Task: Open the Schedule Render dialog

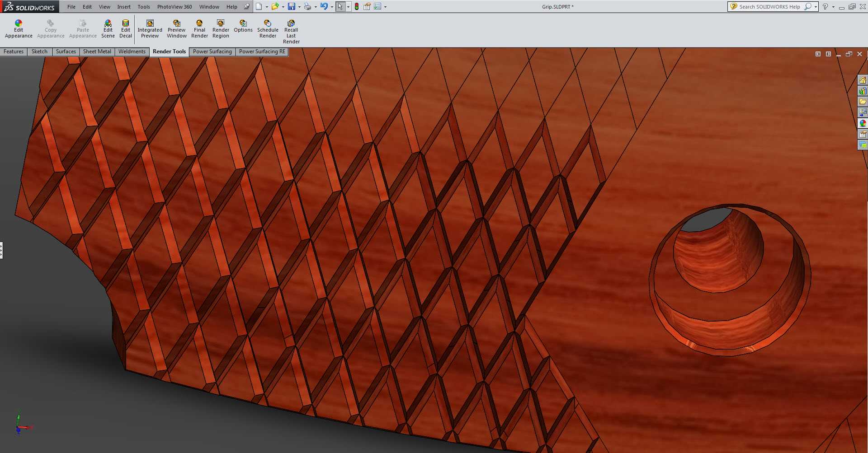Action: pos(268,29)
